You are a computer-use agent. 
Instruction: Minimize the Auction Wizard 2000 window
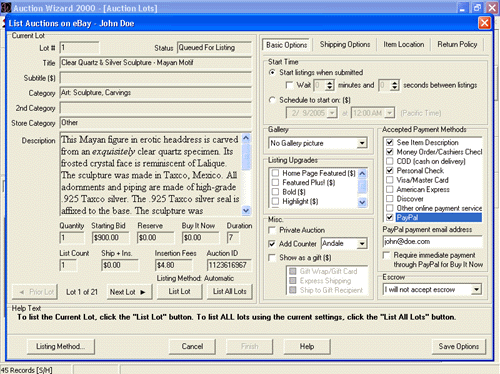462,7
